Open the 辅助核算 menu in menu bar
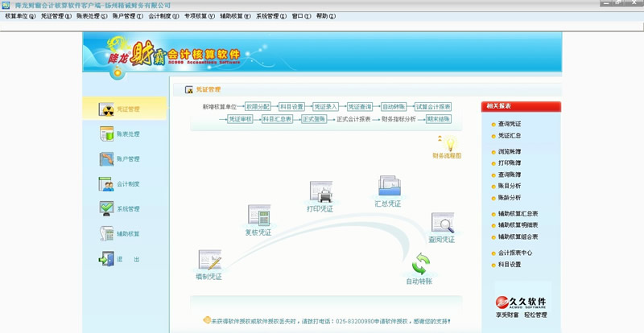This screenshot has height=333, width=644. (x=235, y=16)
